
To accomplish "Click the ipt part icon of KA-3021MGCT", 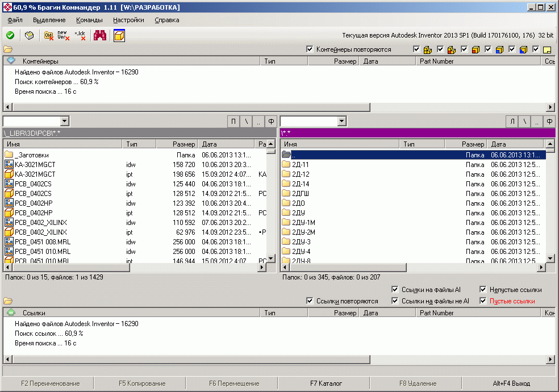I will click(x=9, y=174).
